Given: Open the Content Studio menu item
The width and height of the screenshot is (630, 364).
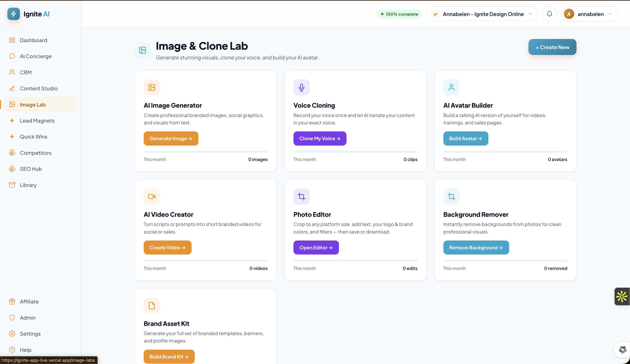Looking at the screenshot, I should pyautogui.click(x=40, y=89).
